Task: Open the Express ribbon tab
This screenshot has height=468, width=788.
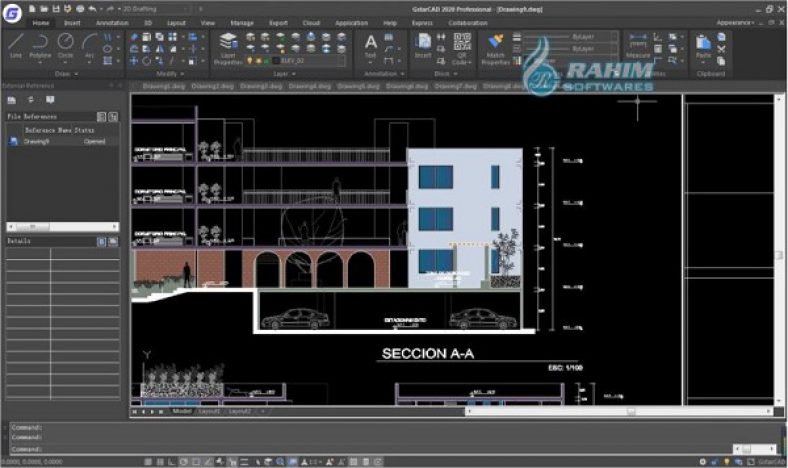Action: pos(422,23)
